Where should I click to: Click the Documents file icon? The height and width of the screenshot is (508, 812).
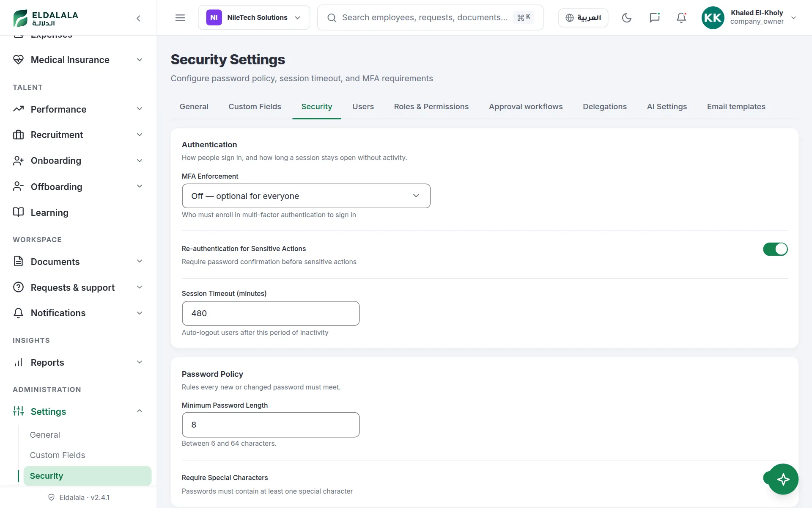(18, 262)
